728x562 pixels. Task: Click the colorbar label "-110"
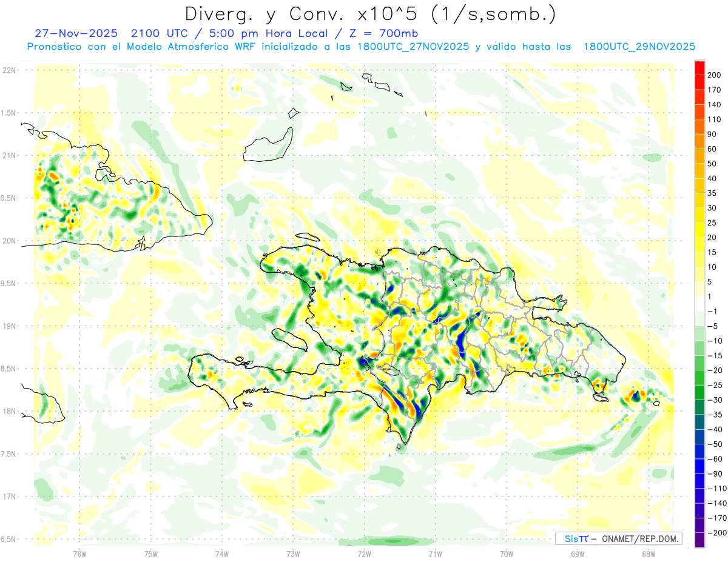718,488
